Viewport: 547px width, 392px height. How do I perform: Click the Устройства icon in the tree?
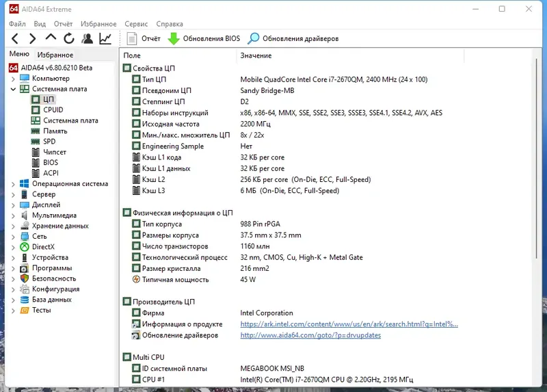25,258
